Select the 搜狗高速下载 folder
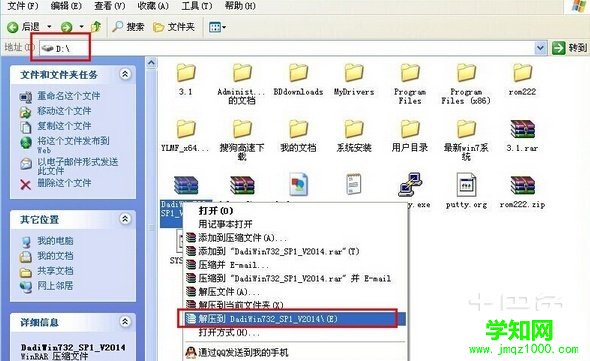The width and height of the screenshot is (590, 361). point(242,140)
